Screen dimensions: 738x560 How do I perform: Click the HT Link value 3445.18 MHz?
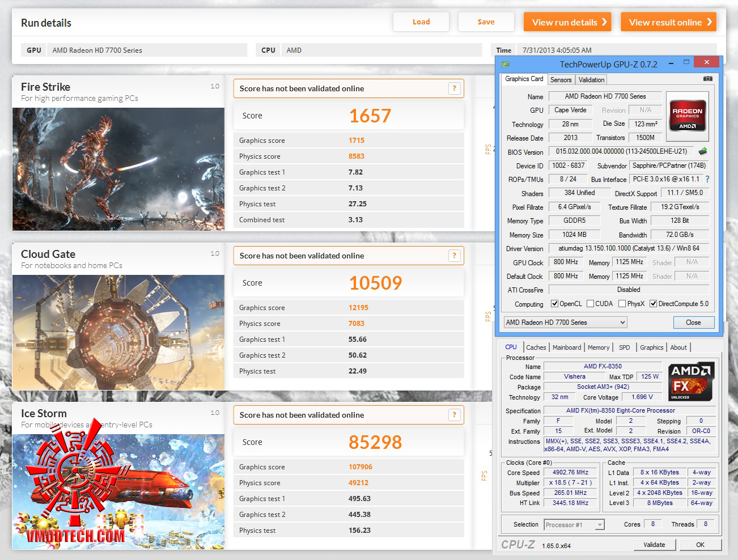click(x=571, y=503)
